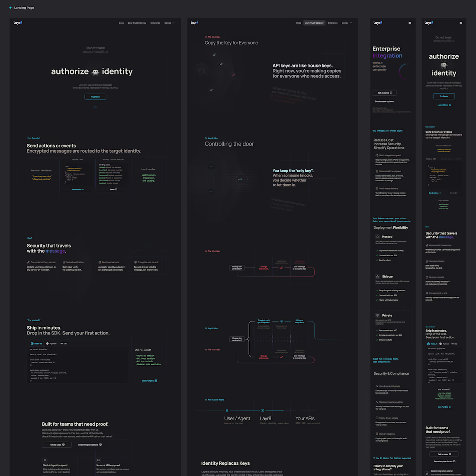Viewport: 476px width, 476px height.
Task: Click the Eliminate API key sprawl icon
Action: tap(377, 171)
